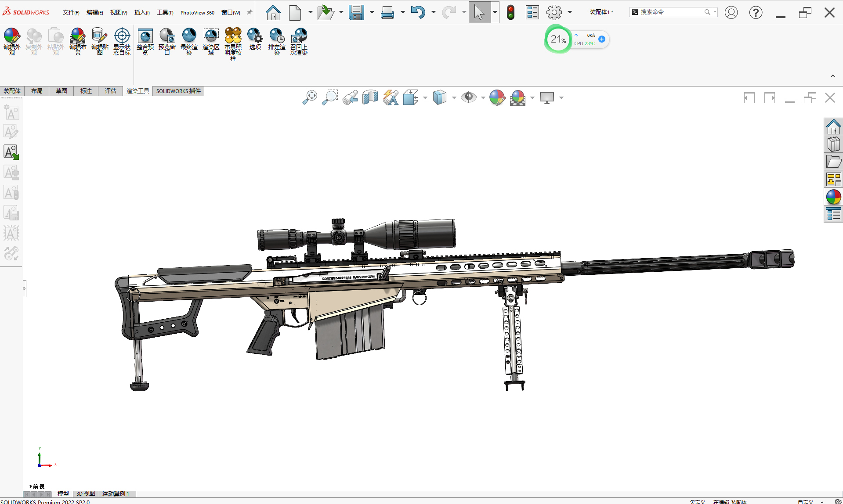Image resolution: width=843 pixels, height=504 pixels.
Task: Toggle Render Region (渲染区域) tool
Action: (211, 42)
